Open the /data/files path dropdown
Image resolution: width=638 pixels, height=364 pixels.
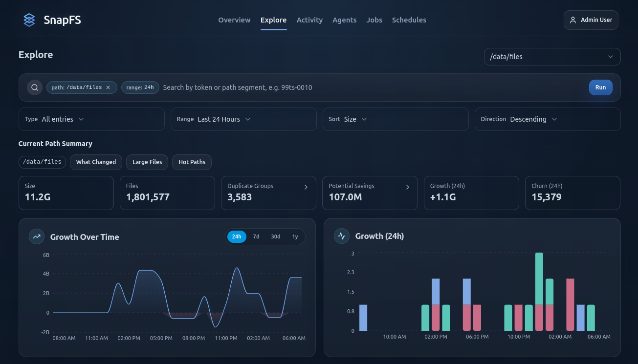point(552,57)
